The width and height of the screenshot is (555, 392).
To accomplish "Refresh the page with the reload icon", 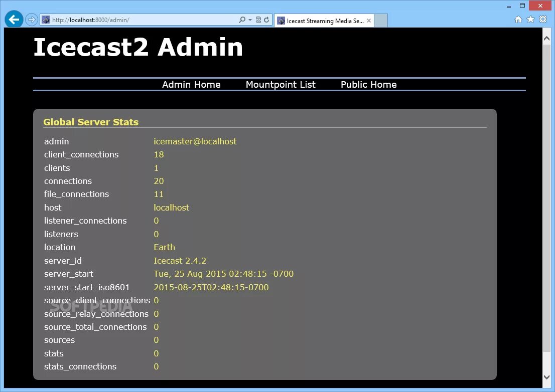I will pos(266,20).
